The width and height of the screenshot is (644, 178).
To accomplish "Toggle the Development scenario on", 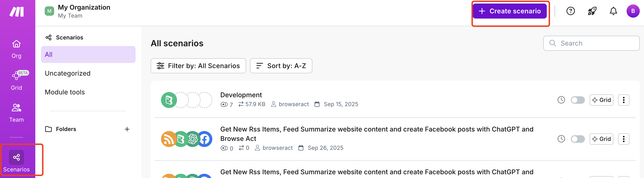I will click(x=577, y=100).
